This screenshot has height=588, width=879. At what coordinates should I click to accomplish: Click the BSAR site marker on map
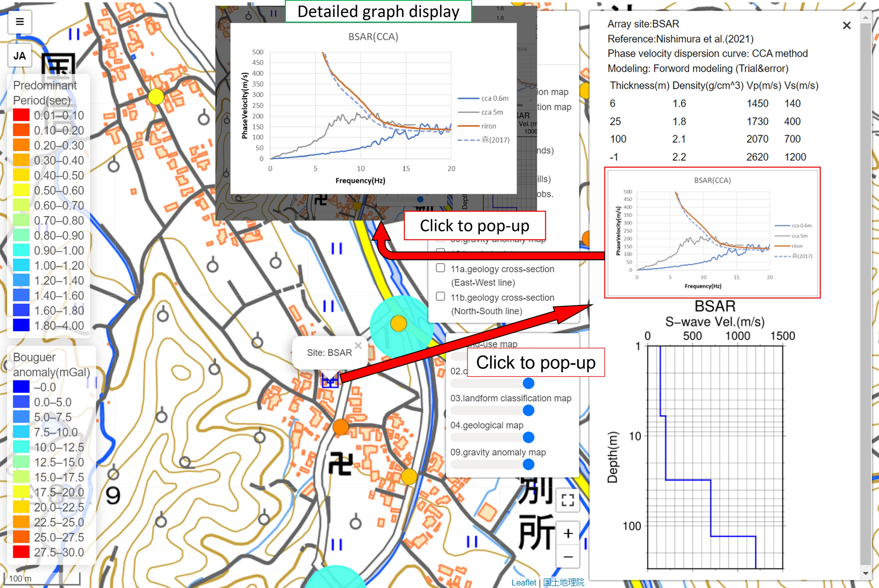(x=330, y=381)
